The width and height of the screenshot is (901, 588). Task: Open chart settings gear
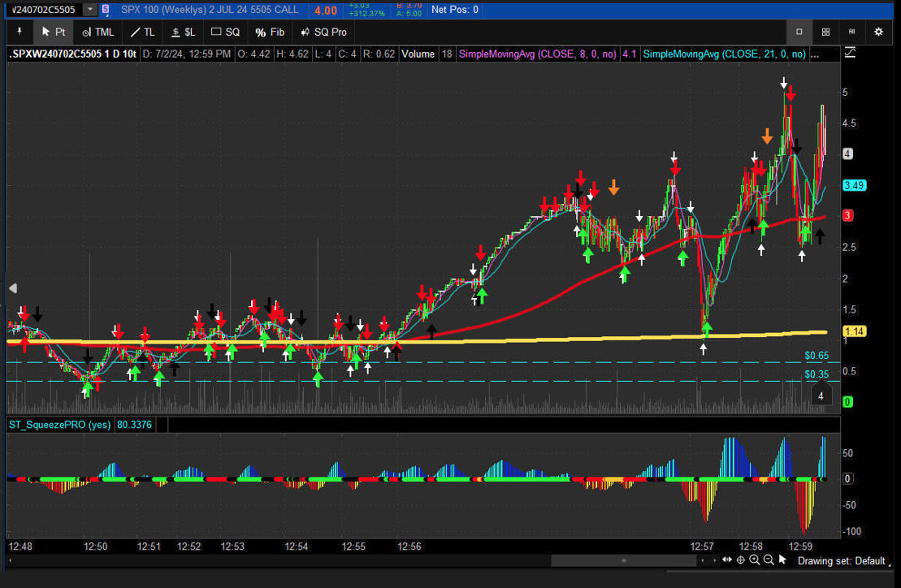878,32
